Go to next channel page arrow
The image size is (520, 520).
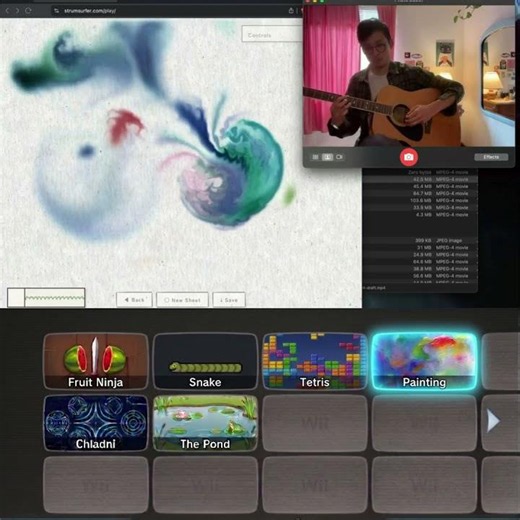[493, 421]
